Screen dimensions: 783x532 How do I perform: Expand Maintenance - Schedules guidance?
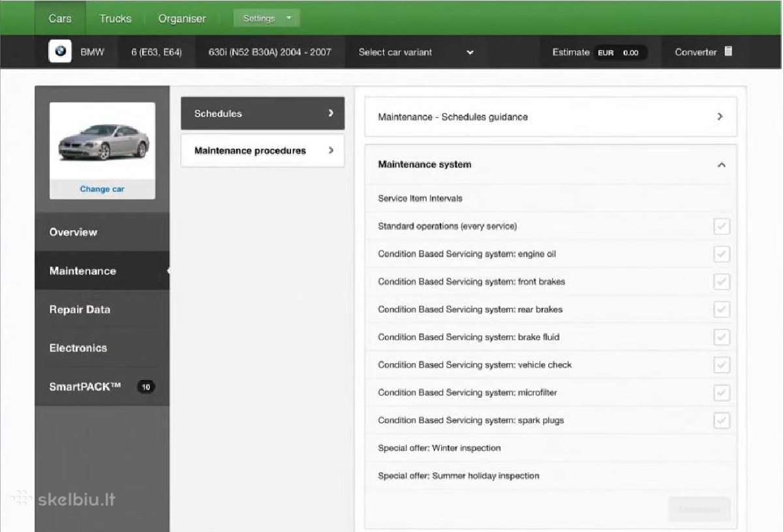[x=551, y=117]
